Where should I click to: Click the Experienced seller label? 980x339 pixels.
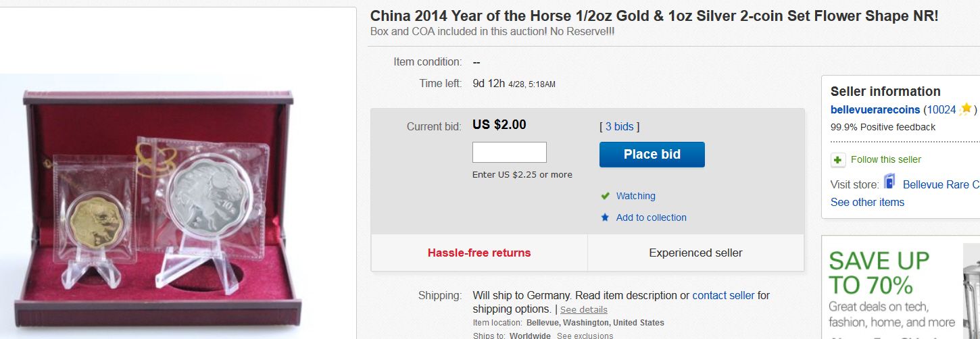tap(695, 253)
